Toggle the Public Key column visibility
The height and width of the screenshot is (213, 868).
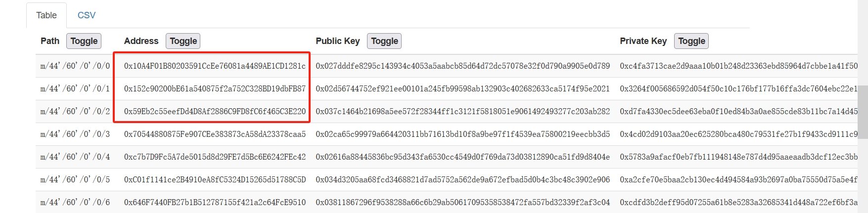coord(384,41)
